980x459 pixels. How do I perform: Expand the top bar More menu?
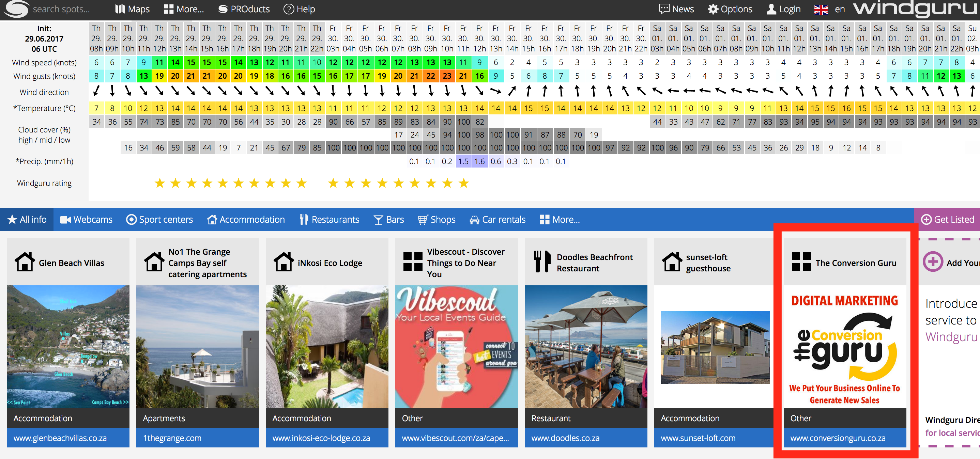pos(184,9)
